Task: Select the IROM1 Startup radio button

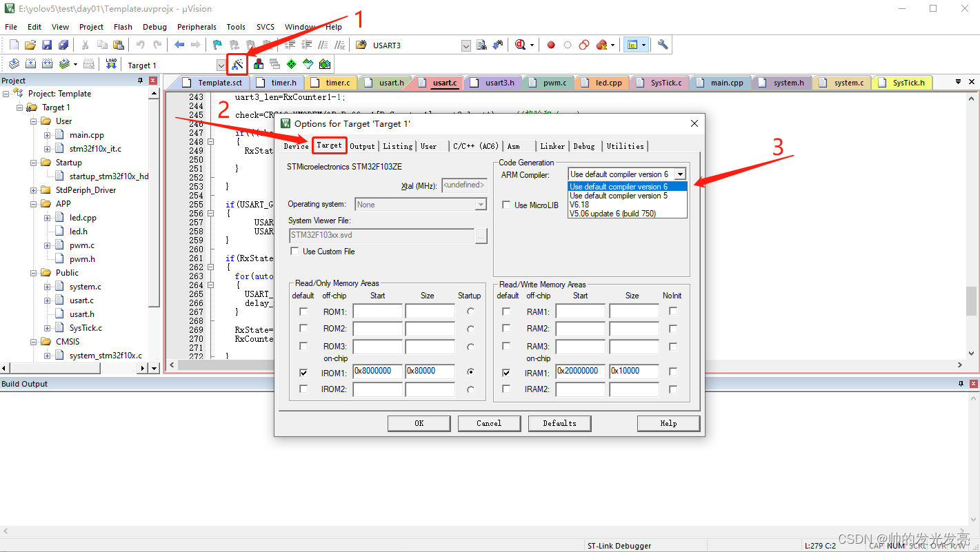Action: 470,372
